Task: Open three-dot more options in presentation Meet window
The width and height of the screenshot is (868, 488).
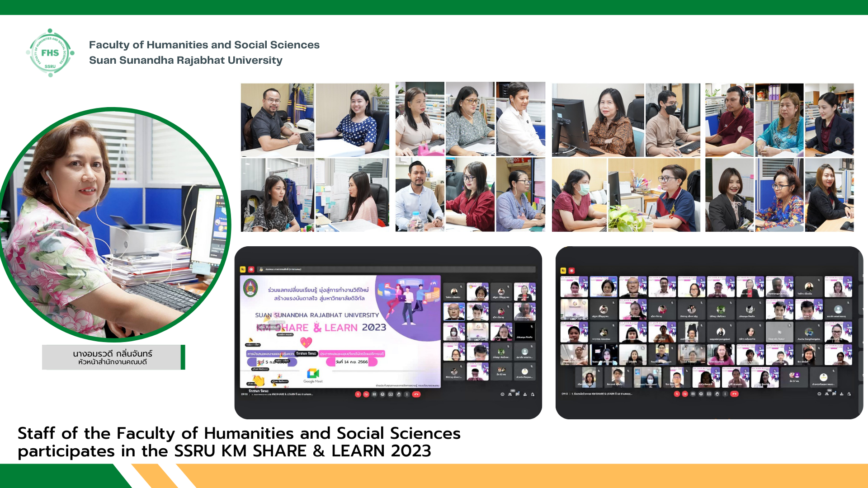Action: (407, 394)
